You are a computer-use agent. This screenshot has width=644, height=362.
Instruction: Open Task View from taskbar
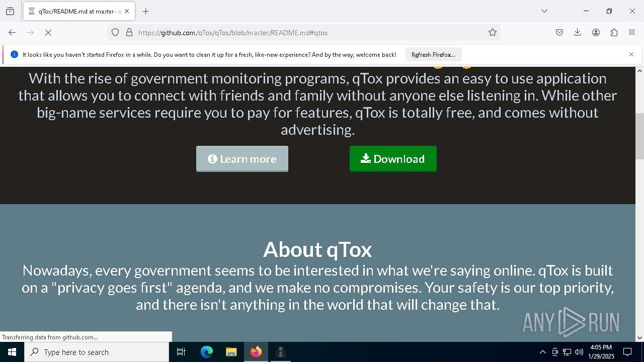coord(181,352)
